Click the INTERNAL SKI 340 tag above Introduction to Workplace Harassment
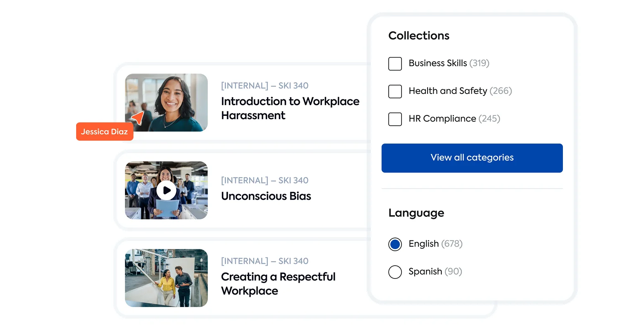644x331 pixels. 264,86
